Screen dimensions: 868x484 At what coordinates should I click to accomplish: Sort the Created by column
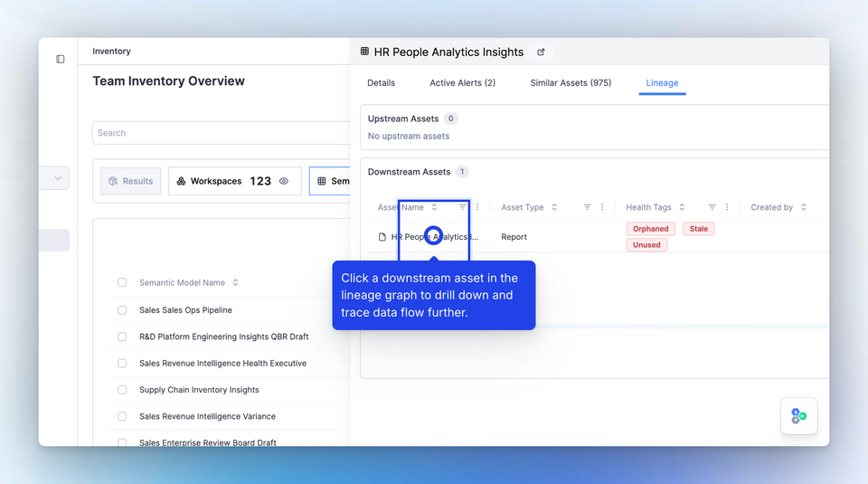(x=803, y=207)
